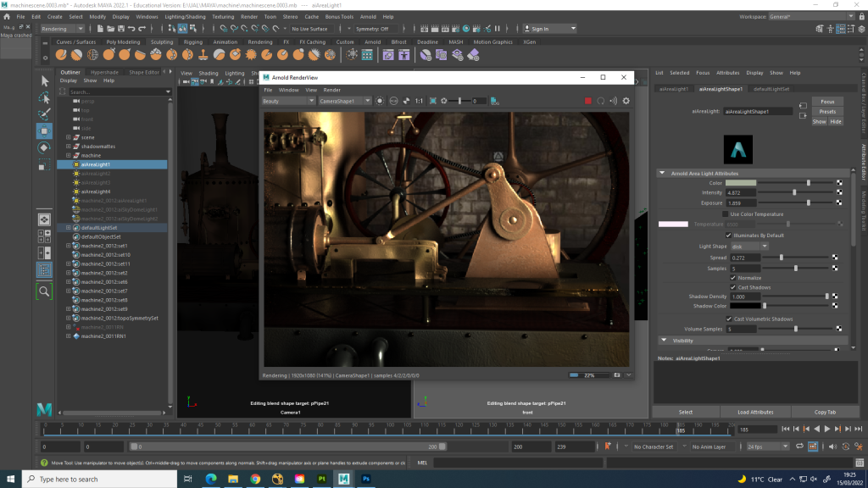Screen dimensions: 868x488
Task: Activate the Rotate tool in toolbox
Action: point(45,147)
